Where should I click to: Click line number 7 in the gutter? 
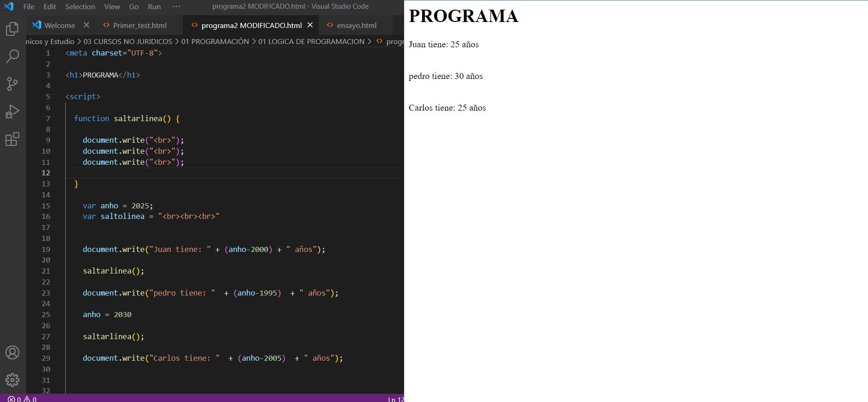point(48,118)
